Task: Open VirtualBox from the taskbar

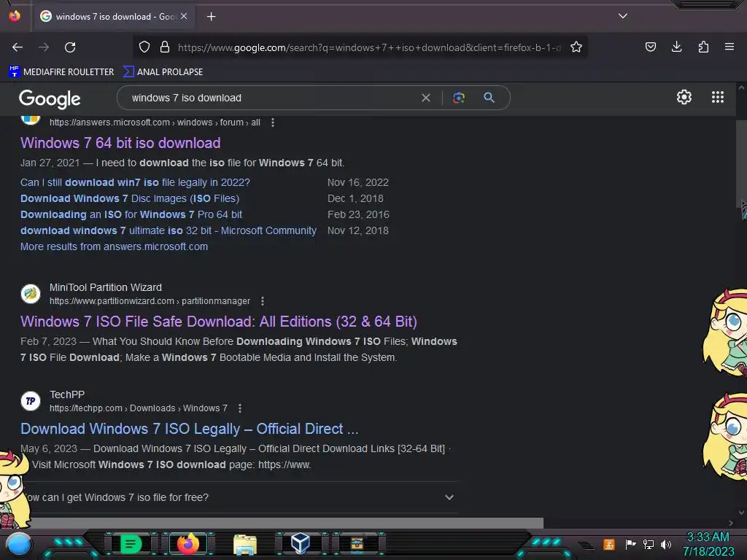Action: click(x=300, y=543)
